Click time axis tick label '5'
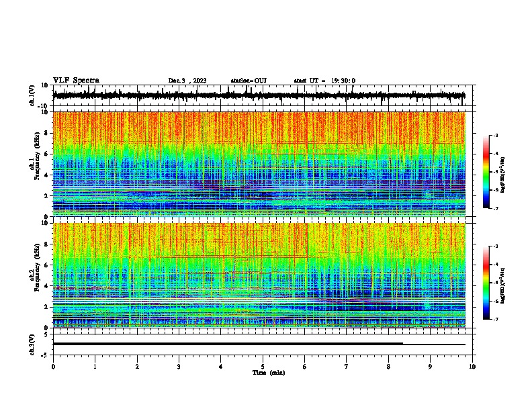 pos(263,367)
